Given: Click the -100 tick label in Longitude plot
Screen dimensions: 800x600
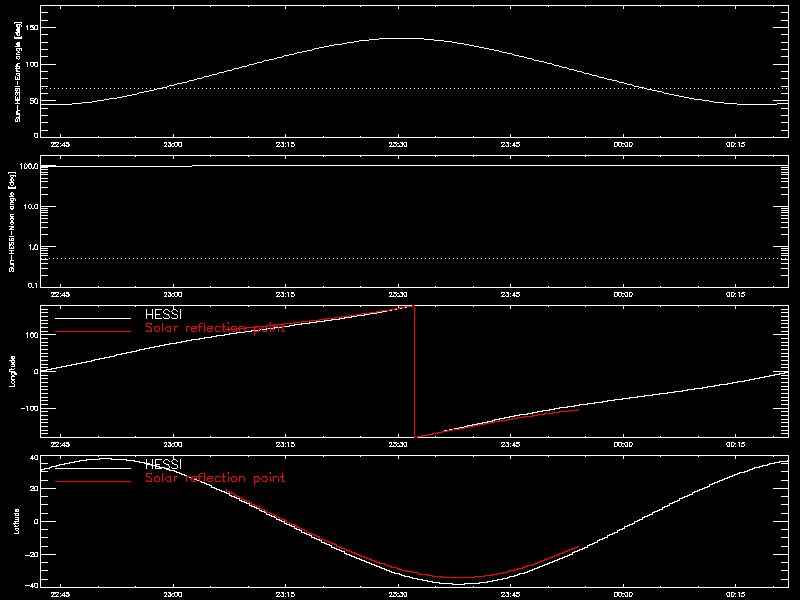Looking at the screenshot, I should click(29, 409).
